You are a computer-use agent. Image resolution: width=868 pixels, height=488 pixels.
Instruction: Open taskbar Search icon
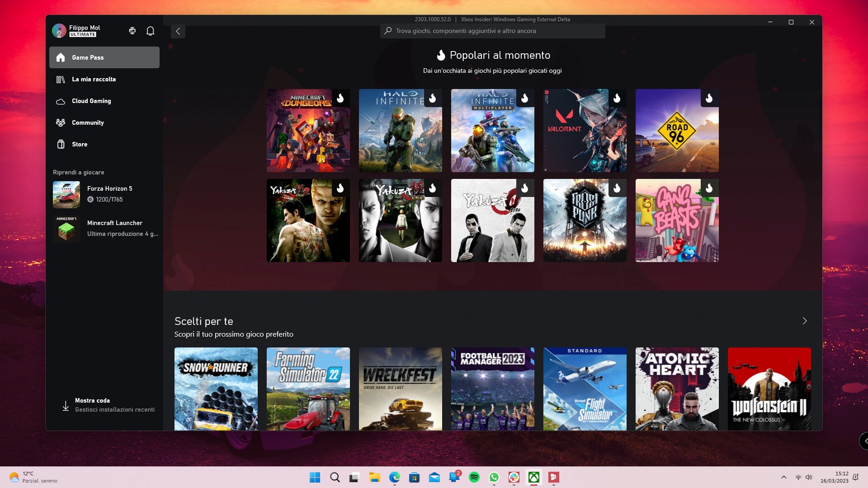[335, 477]
